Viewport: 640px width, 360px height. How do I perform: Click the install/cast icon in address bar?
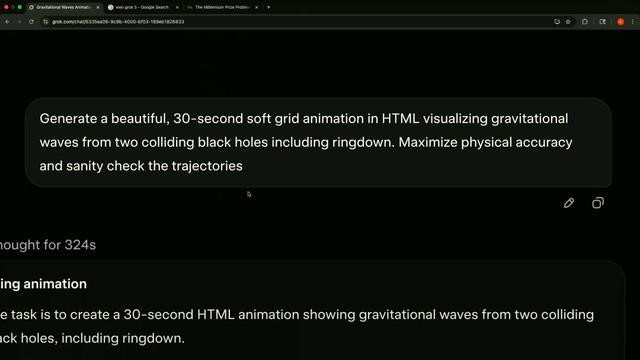(x=557, y=22)
